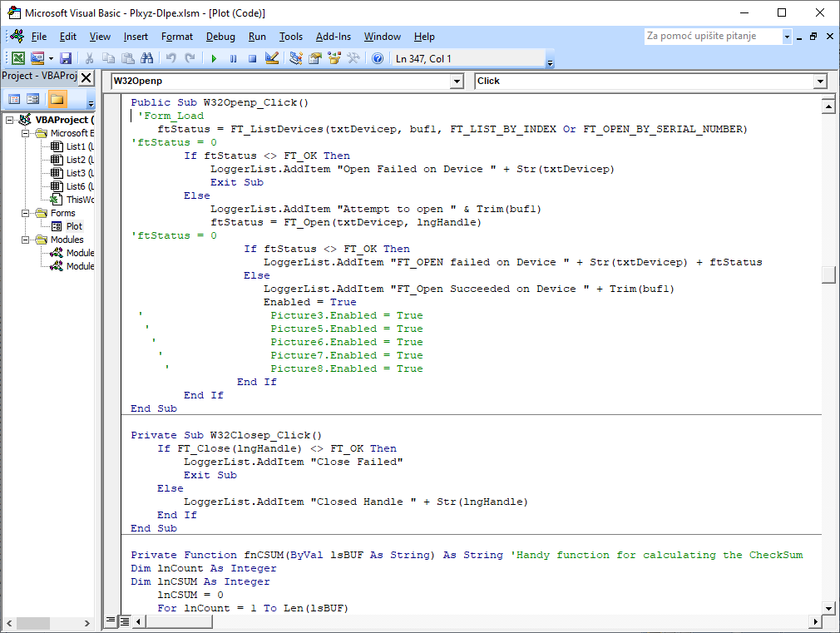Open Object Browser toolbar icon
Viewport: 840px width, 633px height.
click(334, 58)
